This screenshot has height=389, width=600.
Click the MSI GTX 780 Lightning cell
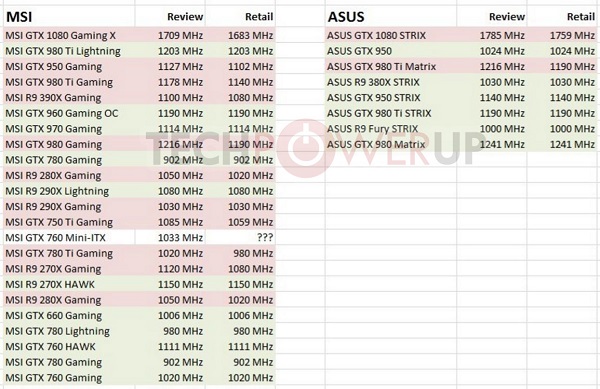click(69, 331)
